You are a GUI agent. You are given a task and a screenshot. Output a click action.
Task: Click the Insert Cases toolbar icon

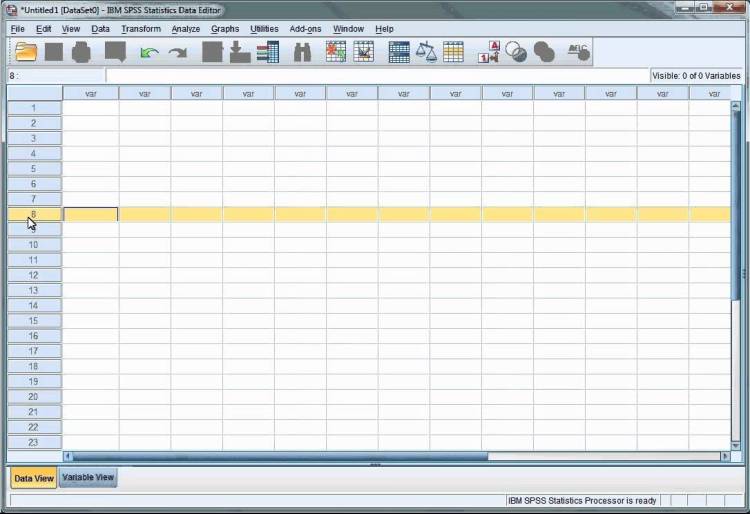tap(336, 52)
